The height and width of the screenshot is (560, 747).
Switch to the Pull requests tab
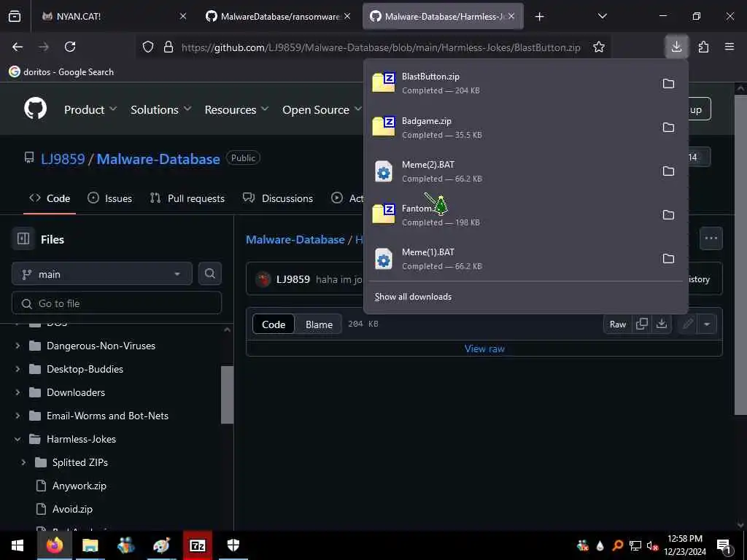[187, 198]
